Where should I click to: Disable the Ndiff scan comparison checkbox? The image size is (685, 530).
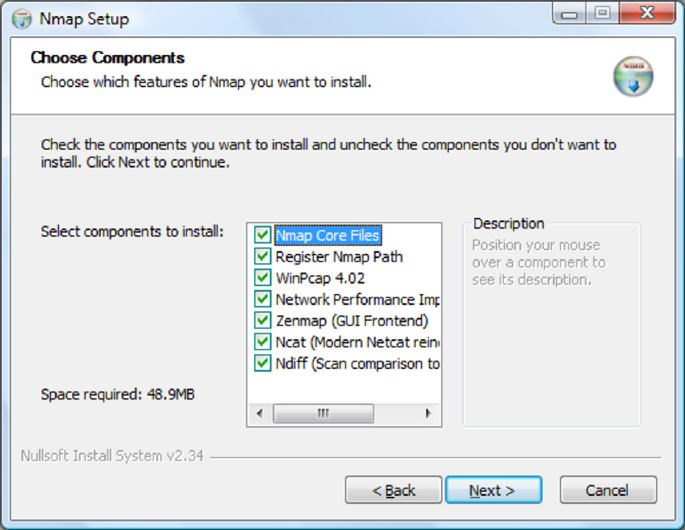pos(263,363)
